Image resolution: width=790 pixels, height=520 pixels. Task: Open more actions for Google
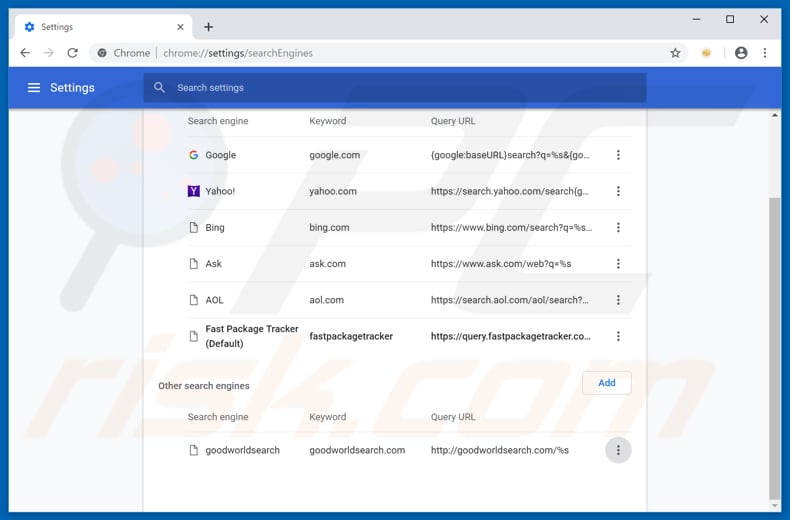tap(618, 155)
